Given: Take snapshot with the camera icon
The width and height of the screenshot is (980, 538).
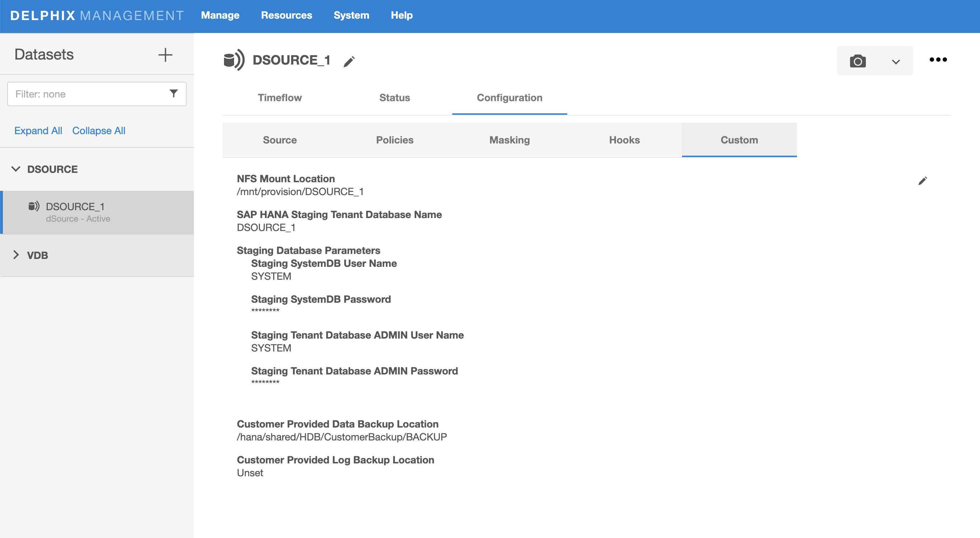Looking at the screenshot, I should 858,61.
